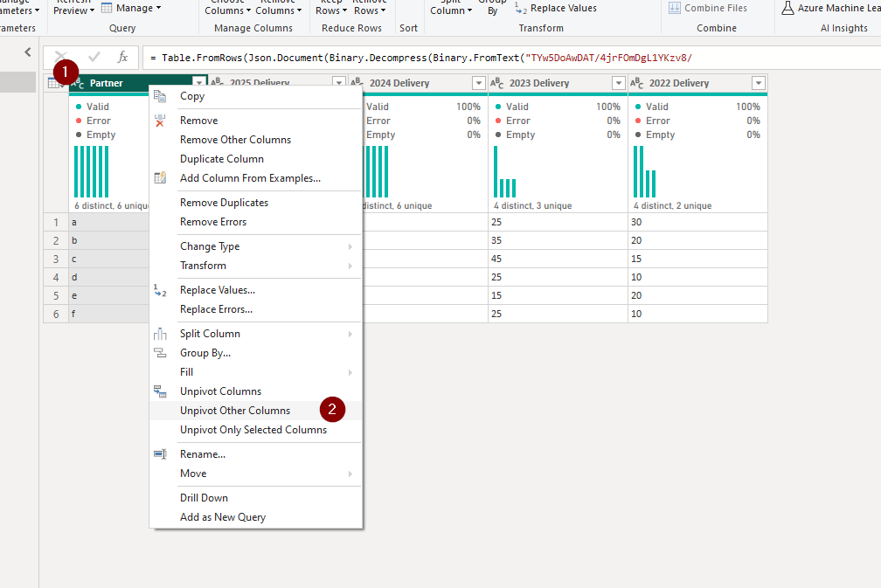Select row number 3 header
This screenshot has width=881, height=588.
[56, 259]
